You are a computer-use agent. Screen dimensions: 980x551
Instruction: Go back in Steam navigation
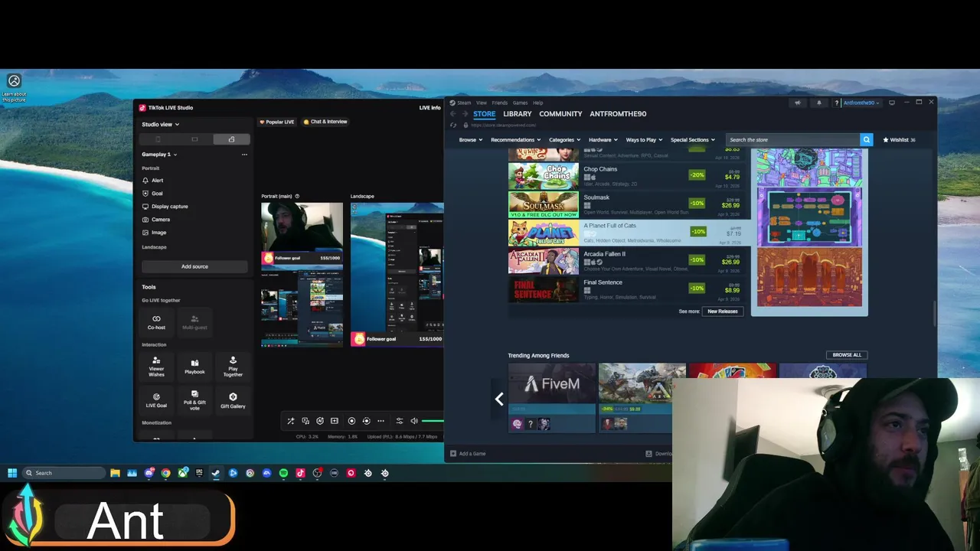click(x=452, y=114)
